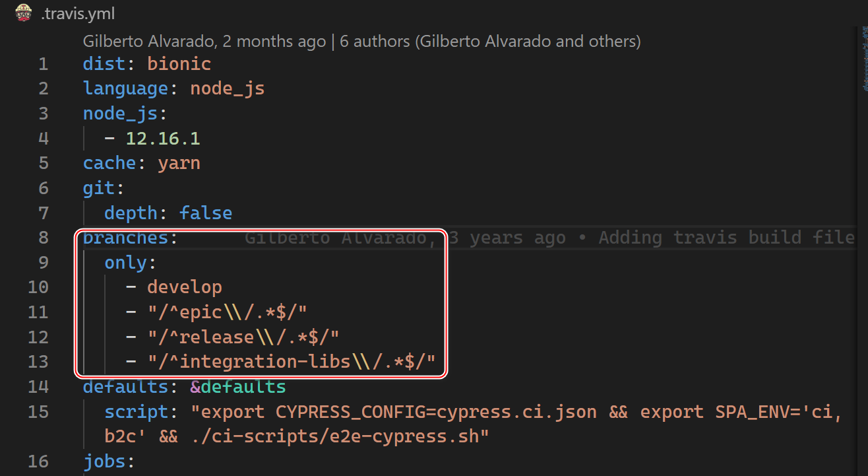The image size is (868, 476).
Task: Click the 'script' key on line 15
Action: [x=137, y=412]
